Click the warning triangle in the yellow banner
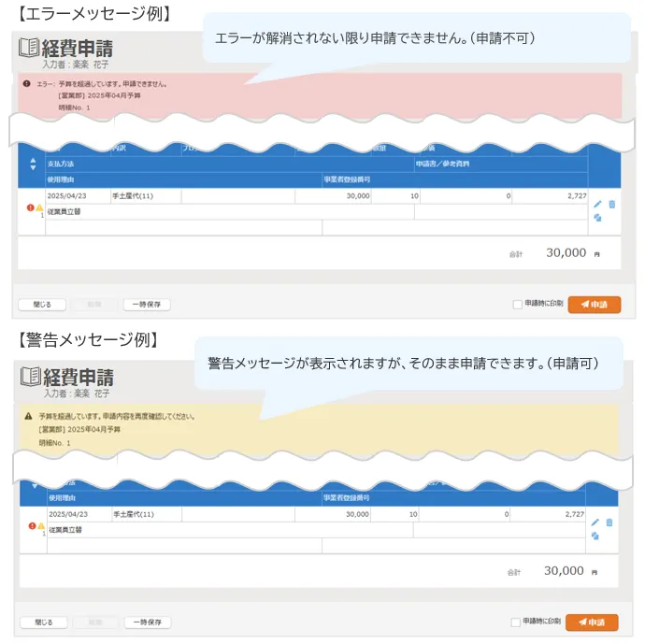645x644 pixels. click(x=28, y=416)
